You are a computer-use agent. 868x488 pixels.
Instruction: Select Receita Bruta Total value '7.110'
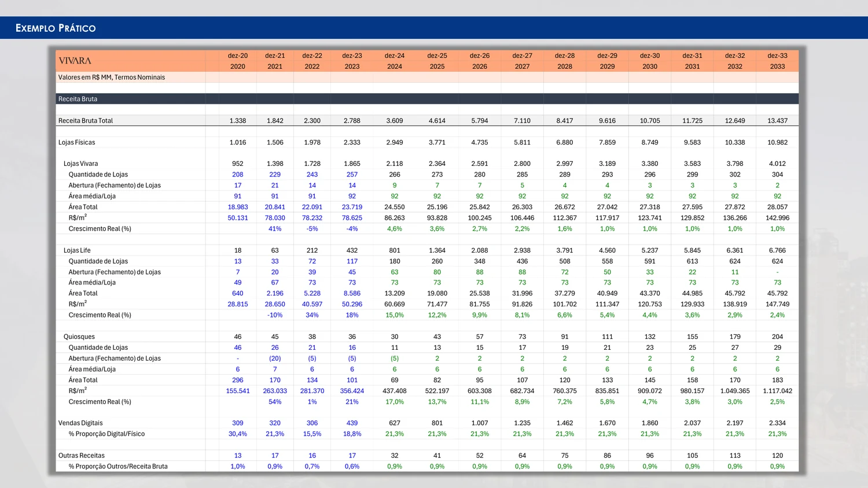tap(523, 121)
